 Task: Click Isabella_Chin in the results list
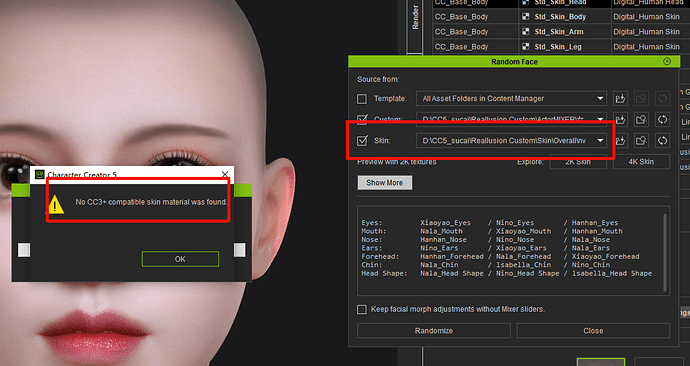524,265
